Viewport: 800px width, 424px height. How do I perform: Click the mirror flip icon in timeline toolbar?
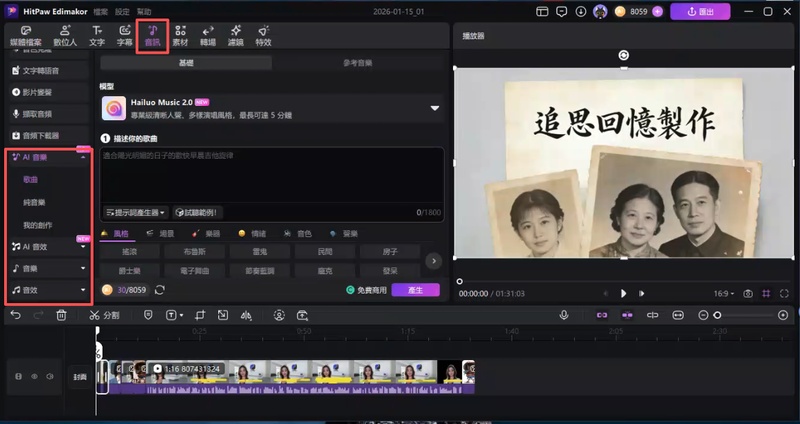point(246,315)
